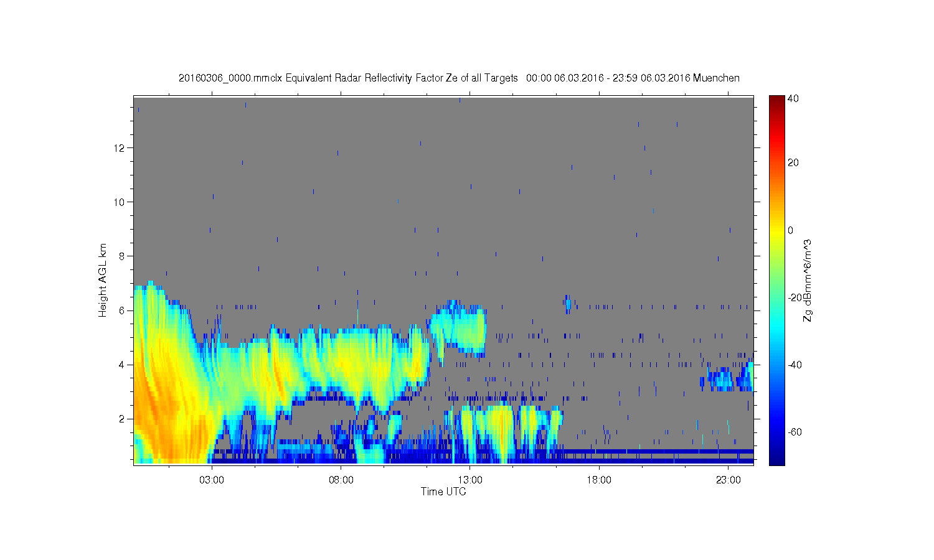Click the height tick label '6'
The width and height of the screenshot is (934, 560).
[123, 310]
